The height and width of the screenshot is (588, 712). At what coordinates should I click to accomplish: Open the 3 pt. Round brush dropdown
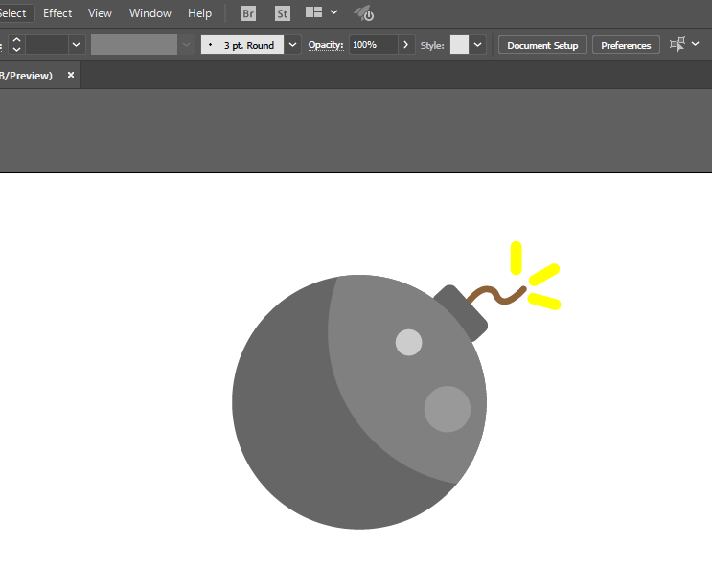tap(293, 45)
